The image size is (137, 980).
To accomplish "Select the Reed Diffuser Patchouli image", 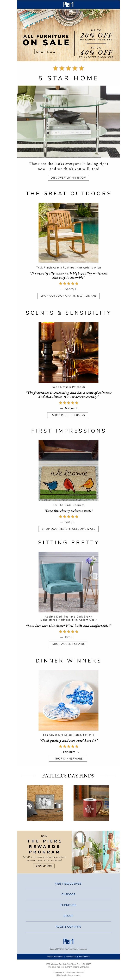I will 68,352.
